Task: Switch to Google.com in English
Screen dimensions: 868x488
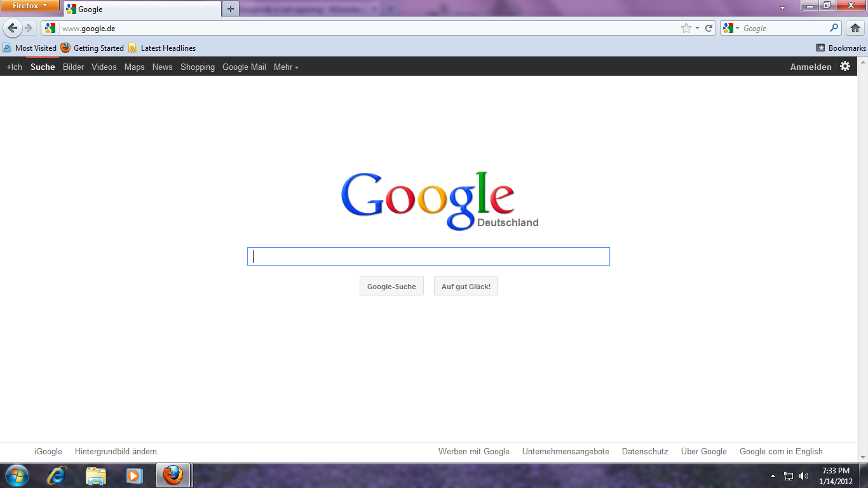Action: click(781, 452)
